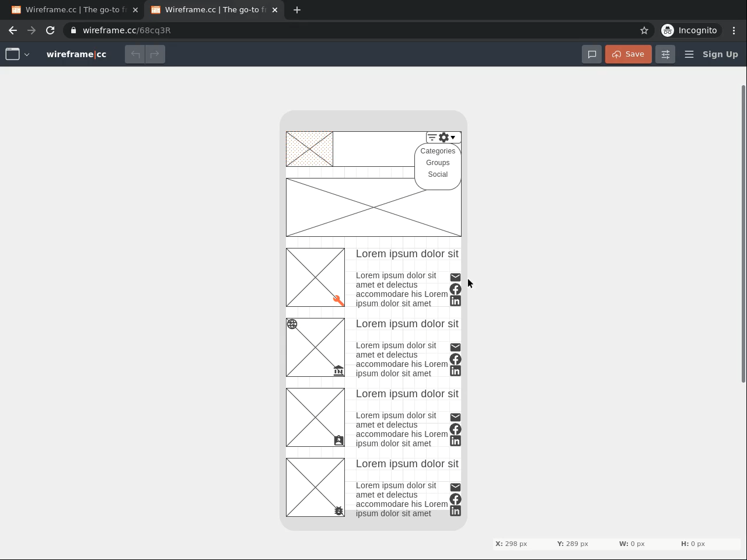Redo the last action

tap(155, 54)
